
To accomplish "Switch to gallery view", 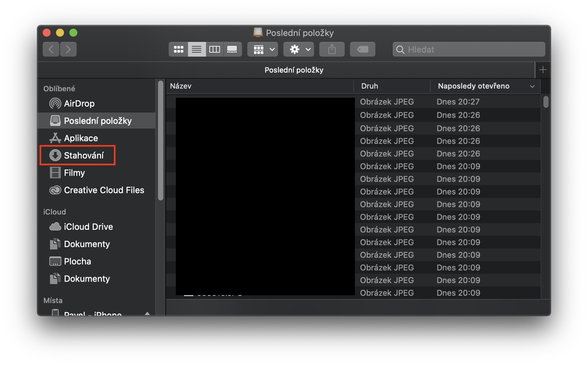I will [x=232, y=49].
